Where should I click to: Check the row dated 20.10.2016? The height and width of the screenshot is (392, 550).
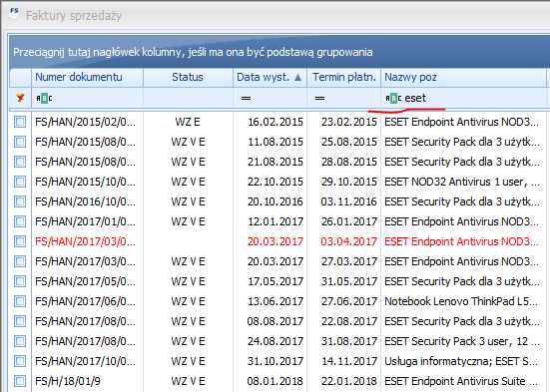coord(20,201)
